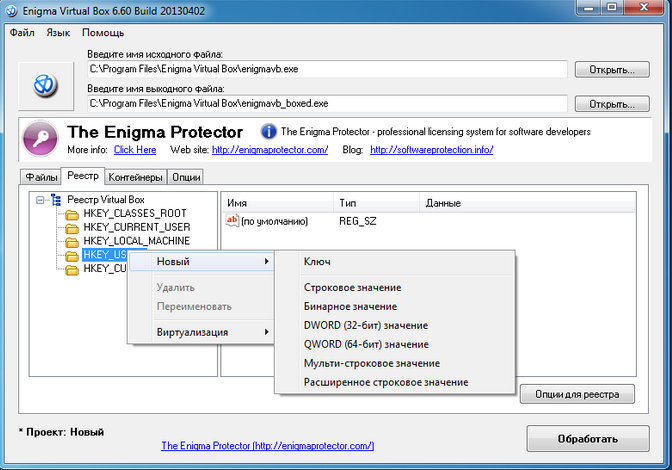Click the selected HKEY_US folder icon
672x470 pixels.
(x=72, y=256)
